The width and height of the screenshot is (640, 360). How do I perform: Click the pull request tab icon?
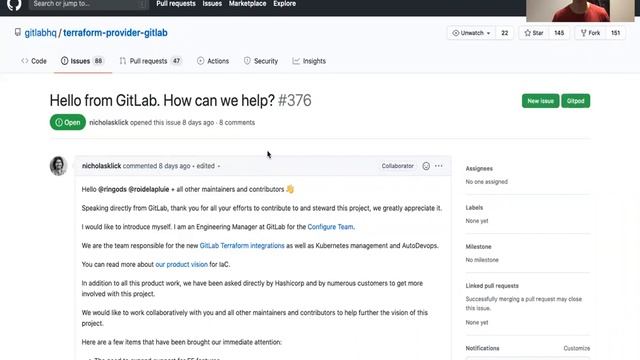tap(123, 61)
